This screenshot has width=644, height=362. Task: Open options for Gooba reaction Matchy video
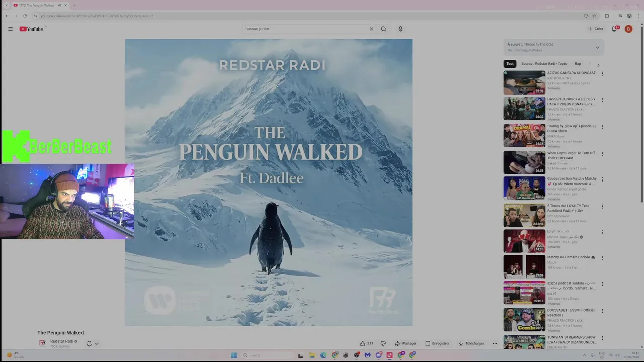coord(602,179)
